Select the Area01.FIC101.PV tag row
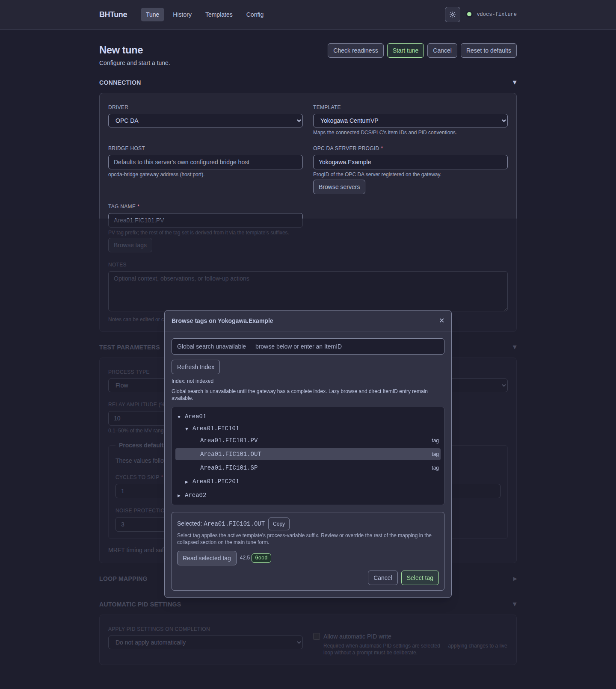Screen dimensions: 616x689 [x=308, y=441]
